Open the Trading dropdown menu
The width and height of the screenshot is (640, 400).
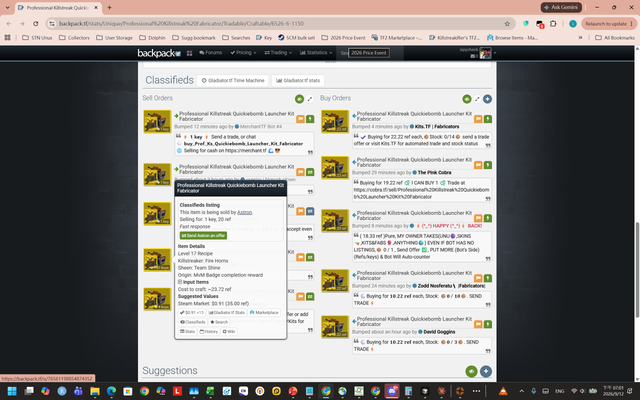pos(278,53)
